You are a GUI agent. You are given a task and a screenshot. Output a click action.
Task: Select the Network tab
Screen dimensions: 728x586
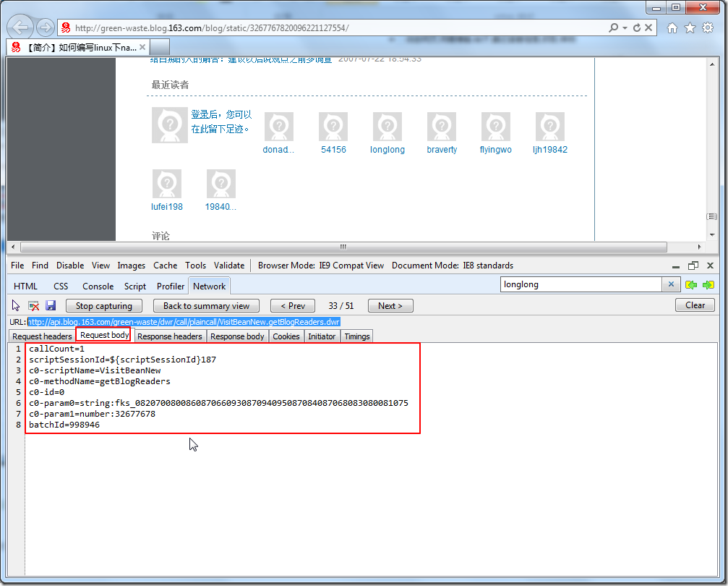pyautogui.click(x=210, y=286)
